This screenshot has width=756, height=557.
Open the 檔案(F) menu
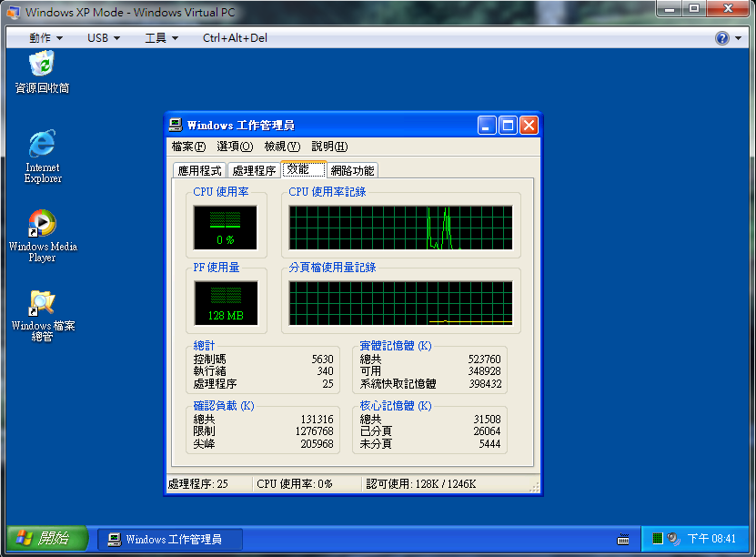click(188, 147)
